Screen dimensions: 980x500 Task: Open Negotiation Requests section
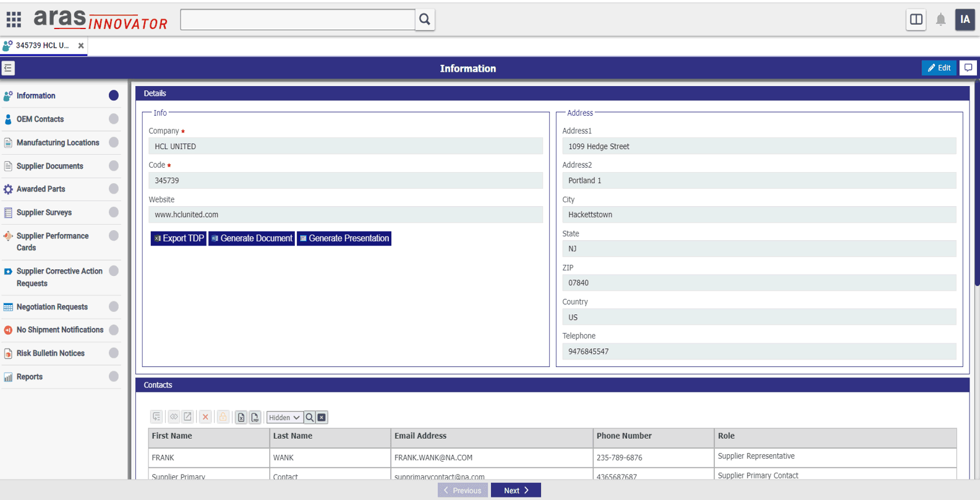(x=52, y=307)
